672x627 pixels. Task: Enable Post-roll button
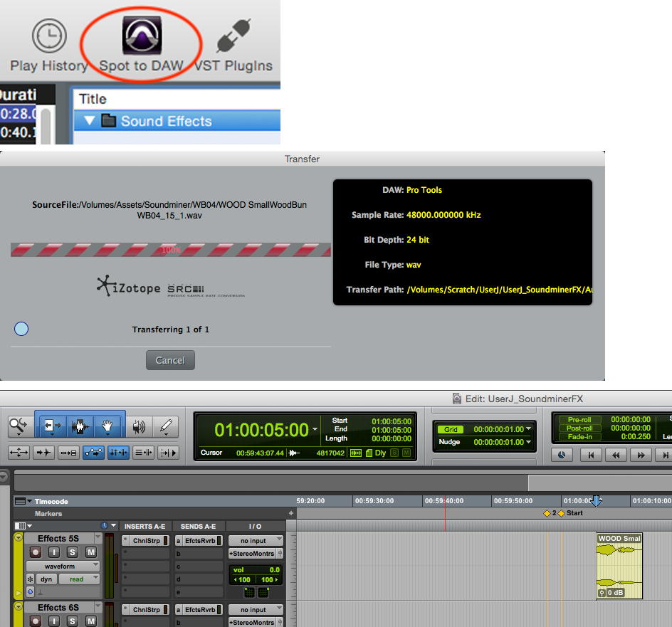point(579,428)
